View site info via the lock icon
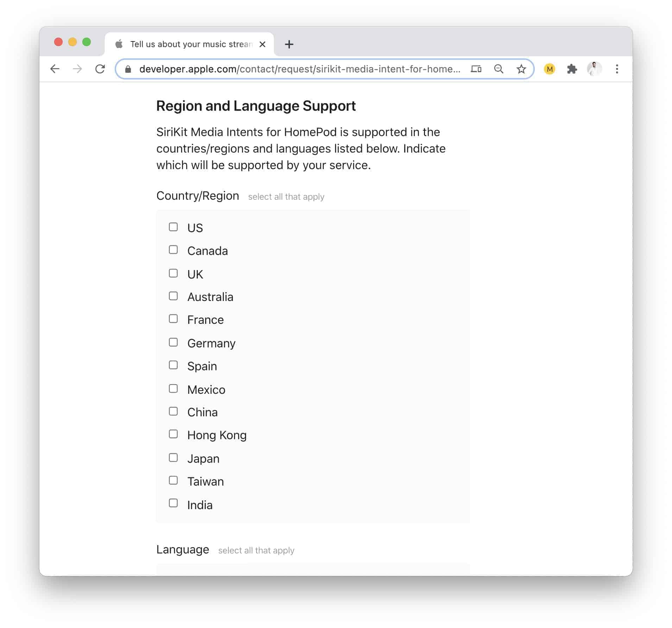The width and height of the screenshot is (672, 628). click(128, 69)
